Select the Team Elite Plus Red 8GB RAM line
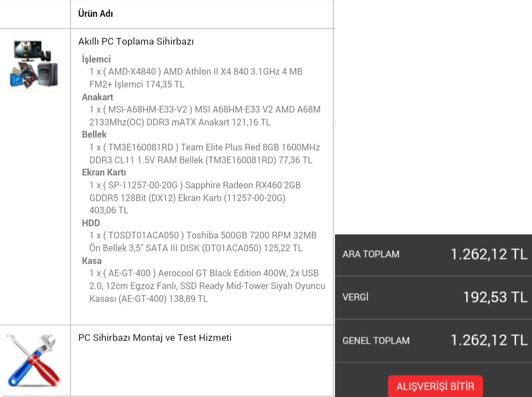Viewport: 532px width, 397px height. pos(204,154)
